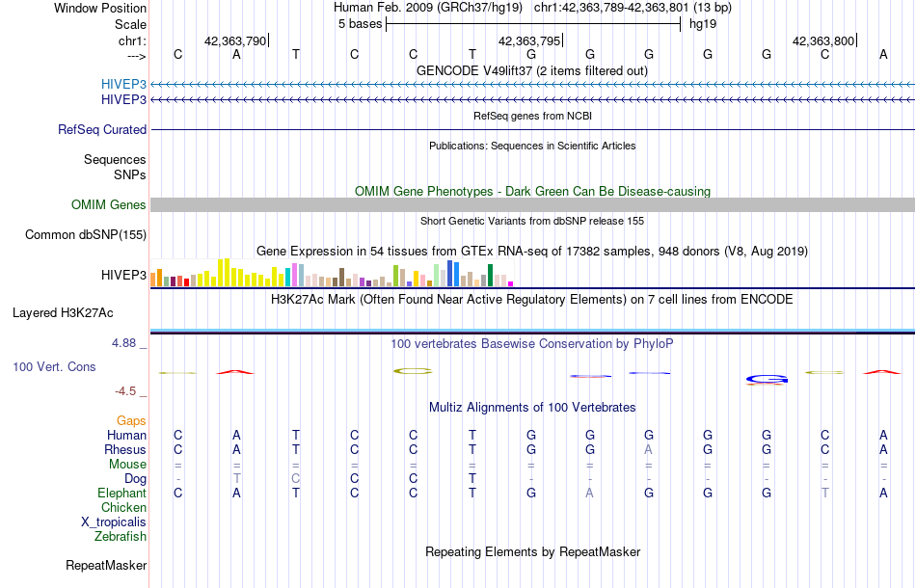Click the 100 Vert. Cons track label

click(x=54, y=366)
